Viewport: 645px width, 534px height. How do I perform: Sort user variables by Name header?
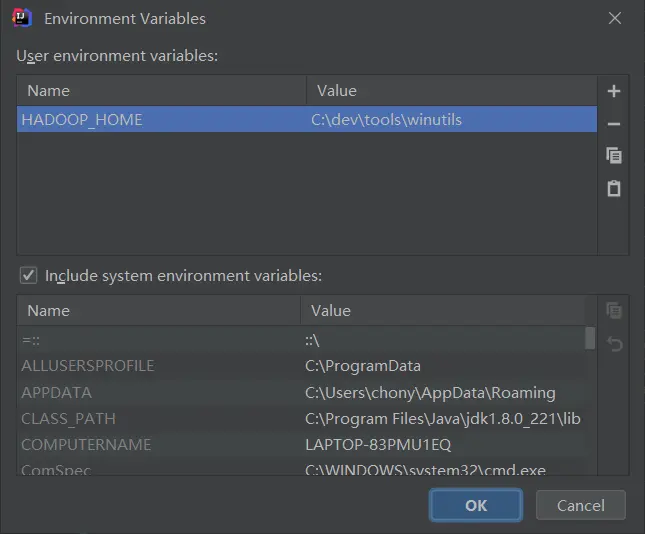click(162, 91)
